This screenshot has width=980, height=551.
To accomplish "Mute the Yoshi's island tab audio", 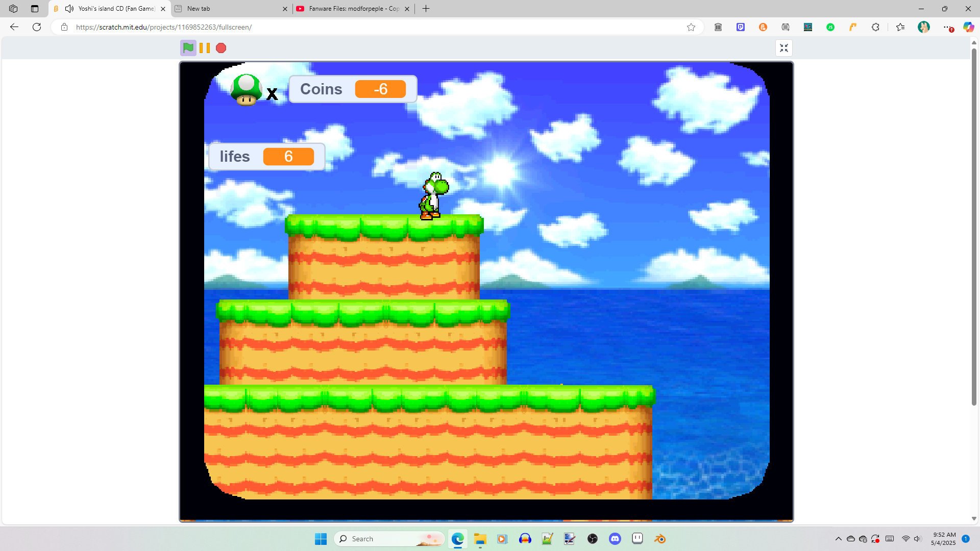I will coord(69,9).
